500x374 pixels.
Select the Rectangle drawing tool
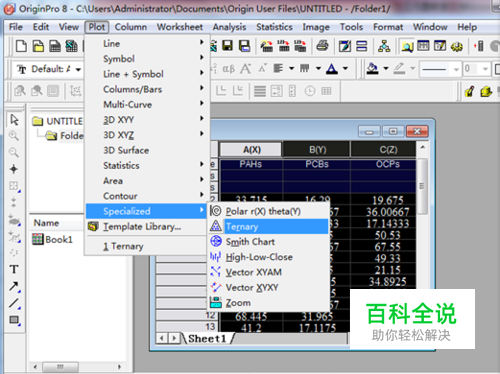click(x=14, y=320)
